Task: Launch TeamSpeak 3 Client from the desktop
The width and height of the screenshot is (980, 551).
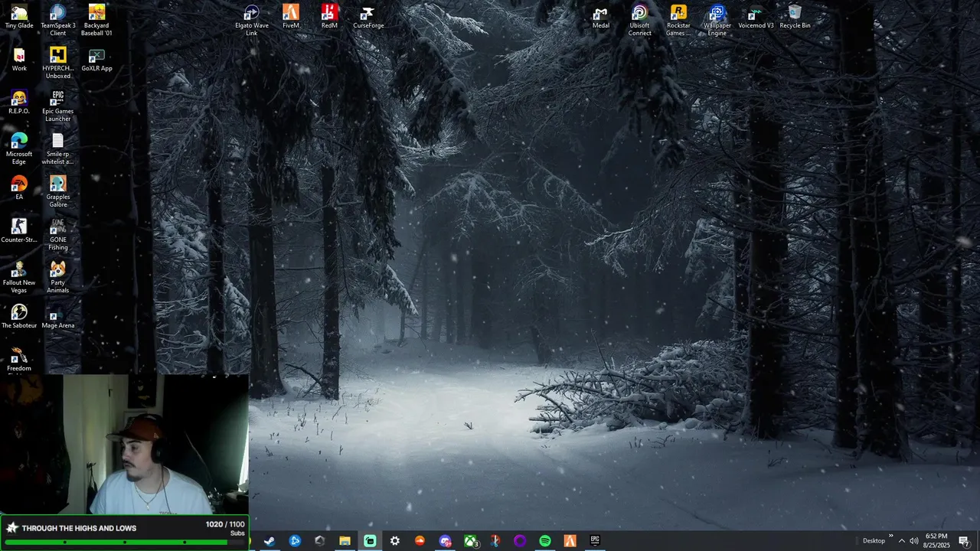Action: (58, 20)
